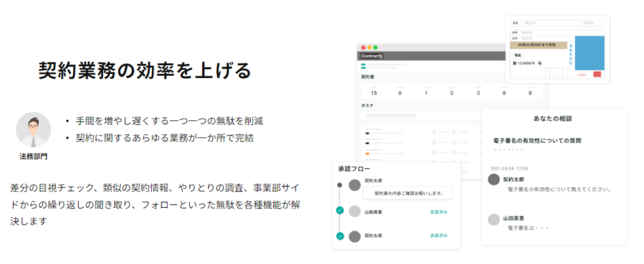Click the 承認フロー card heading
This screenshot has width=644, height=264.
354,169
